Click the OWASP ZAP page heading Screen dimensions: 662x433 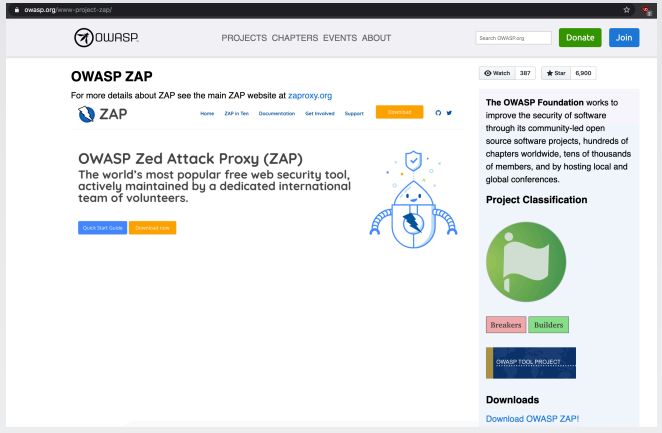(111, 76)
